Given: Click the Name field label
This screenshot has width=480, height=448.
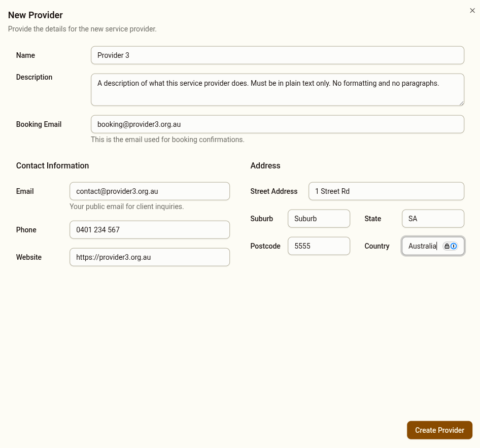Looking at the screenshot, I should [x=25, y=55].
